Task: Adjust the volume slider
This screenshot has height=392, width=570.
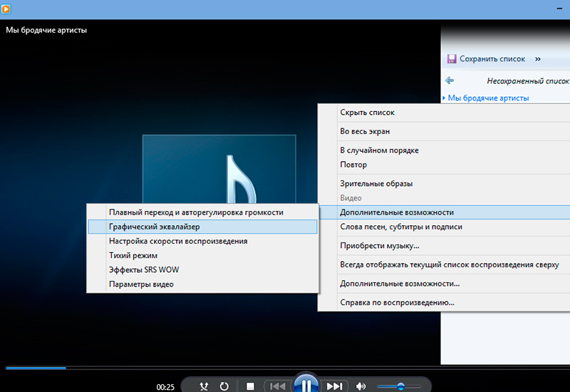Action: coord(399,386)
